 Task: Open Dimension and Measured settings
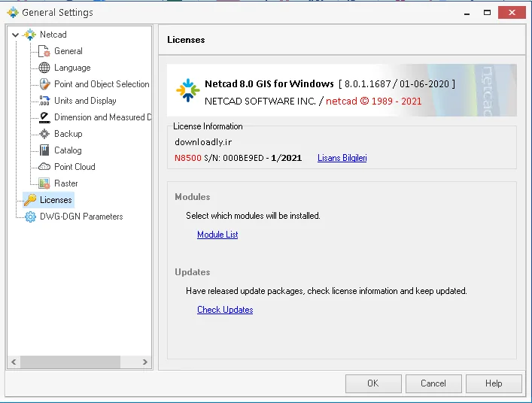point(102,117)
